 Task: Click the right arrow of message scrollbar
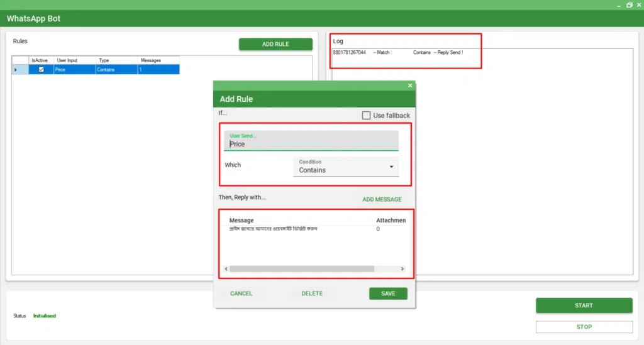(402, 269)
